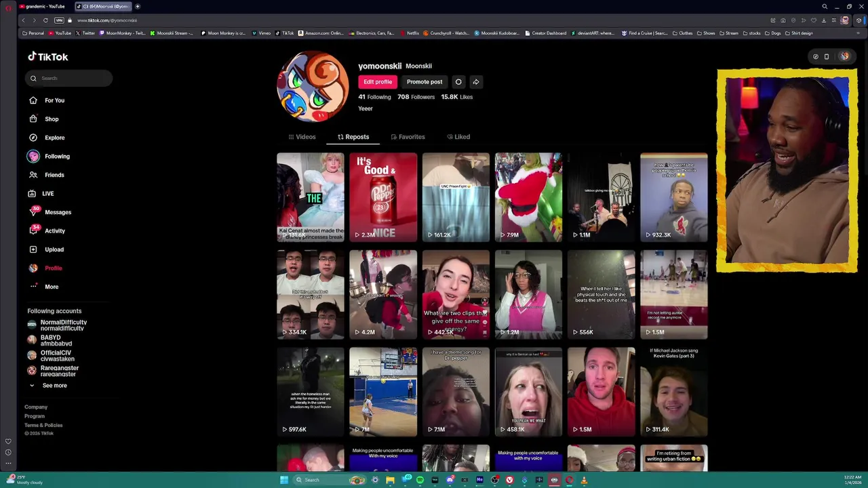Screen dimensions: 868x488
Task: Reload the page with the browser refresh button
Action: 45,20
